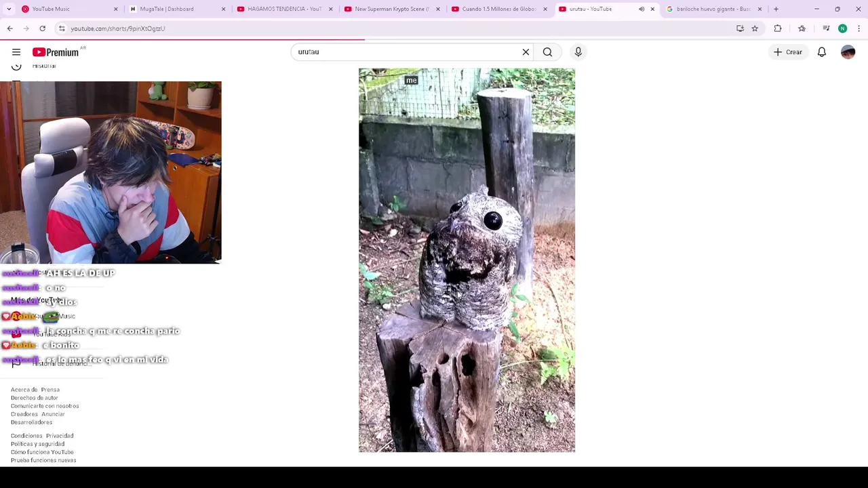Click the address bar URL
Viewport: 868px width, 488px height.
[118, 28]
